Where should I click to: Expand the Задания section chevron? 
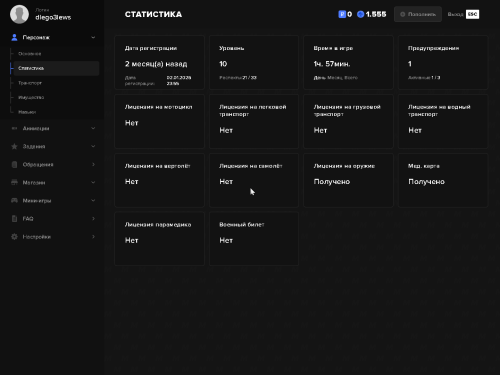(x=93, y=146)
